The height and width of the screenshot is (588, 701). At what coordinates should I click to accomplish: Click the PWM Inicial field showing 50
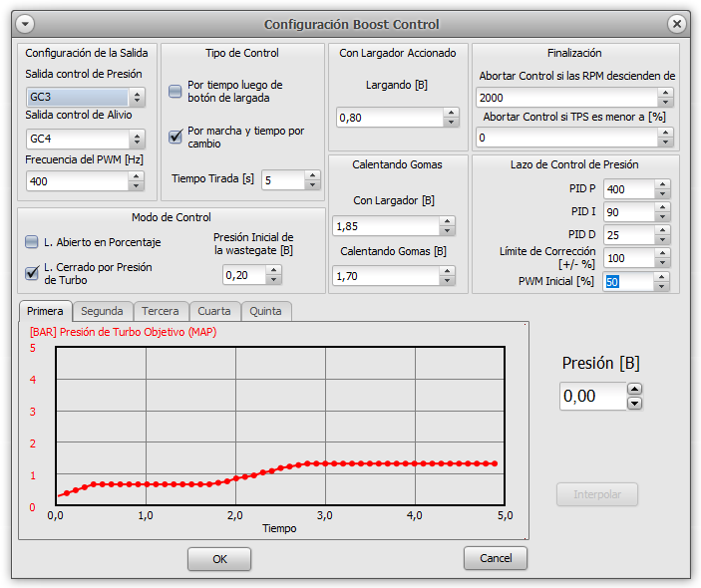tap(628, 281)
